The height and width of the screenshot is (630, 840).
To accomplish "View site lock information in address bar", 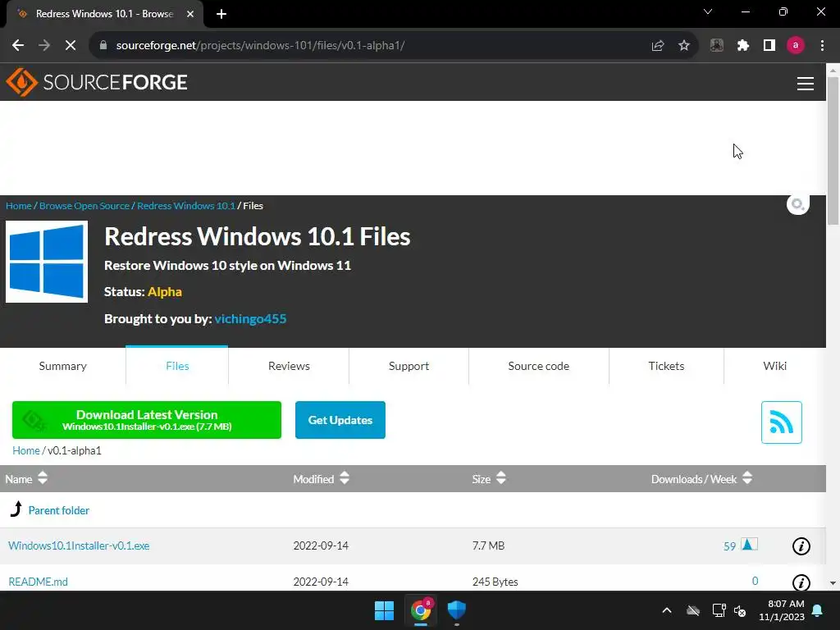I will click(x=103, y=46).
